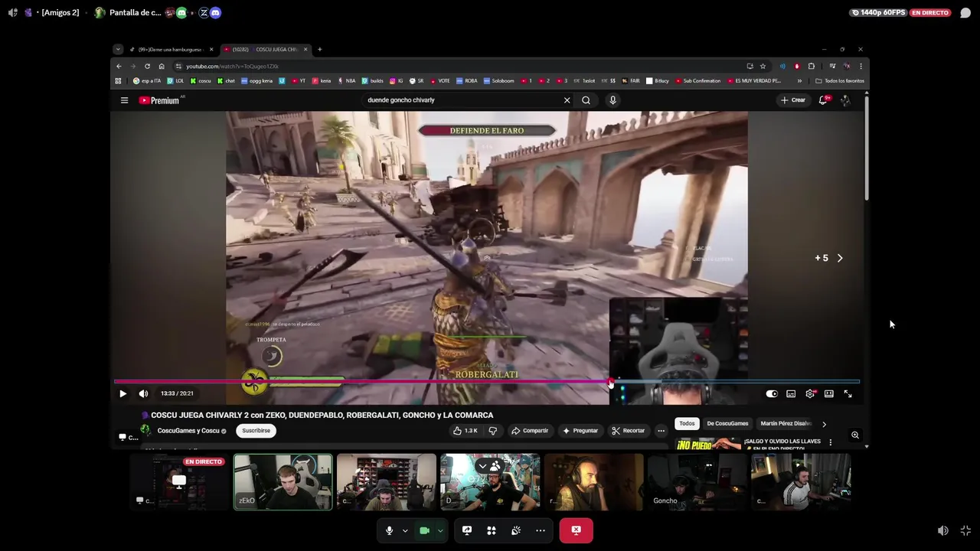This screenshot has height=551, width=980.
Task: Open the Chrome three-dot menu
Action: 861,67
